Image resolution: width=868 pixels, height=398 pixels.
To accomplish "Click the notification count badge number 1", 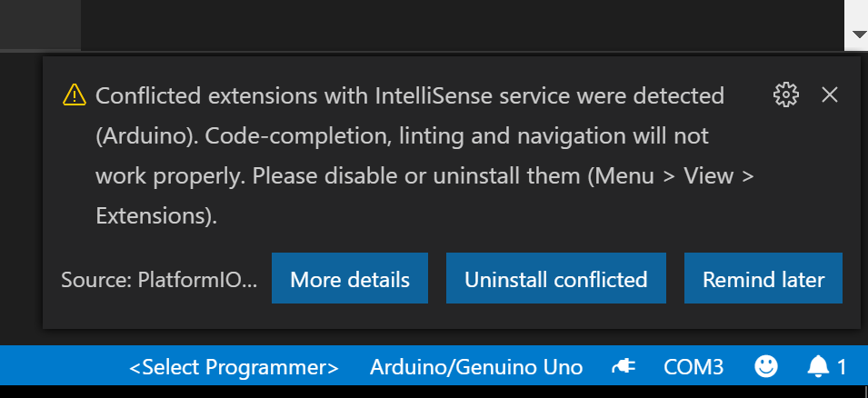I will pos(842,366).
